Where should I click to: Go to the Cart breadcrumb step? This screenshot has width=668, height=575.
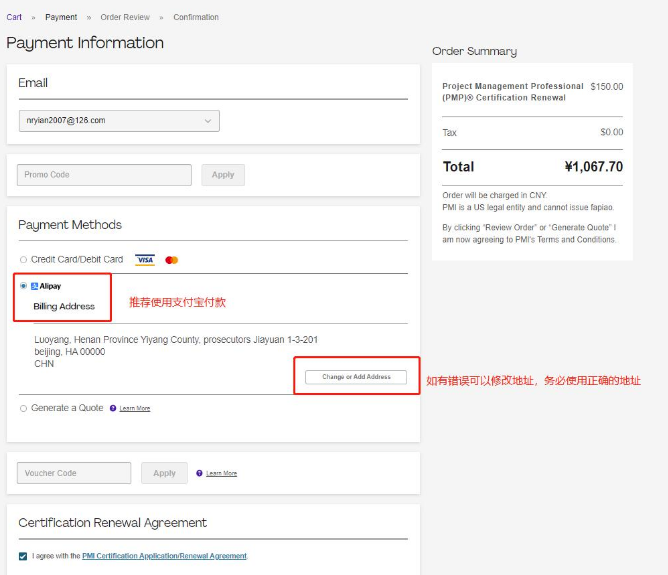[x=14, y=17]
